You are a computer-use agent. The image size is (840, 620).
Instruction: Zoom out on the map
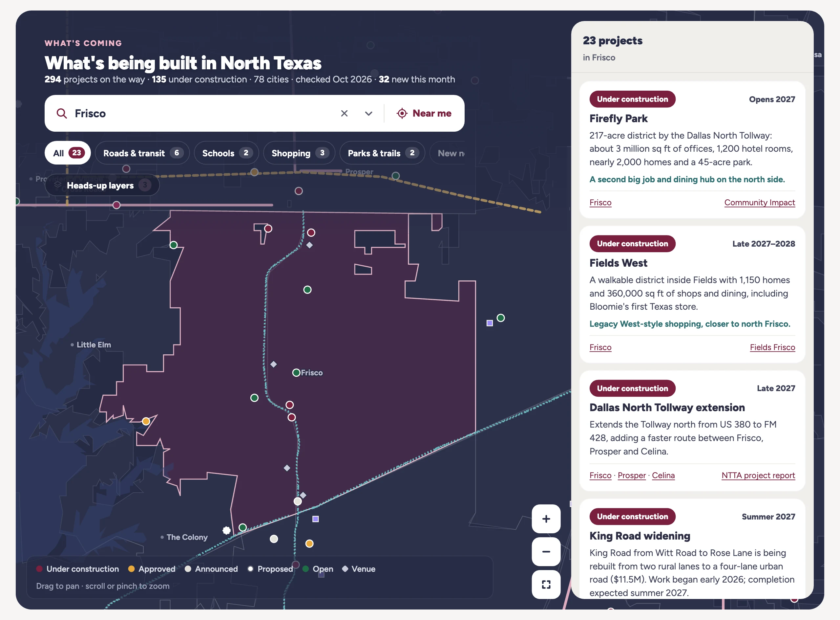click(546, 552)
